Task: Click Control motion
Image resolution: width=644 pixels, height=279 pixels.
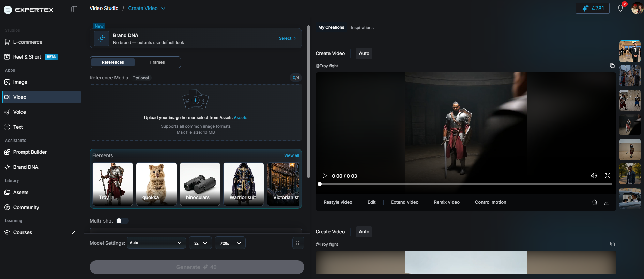Action: pos(490,202)
